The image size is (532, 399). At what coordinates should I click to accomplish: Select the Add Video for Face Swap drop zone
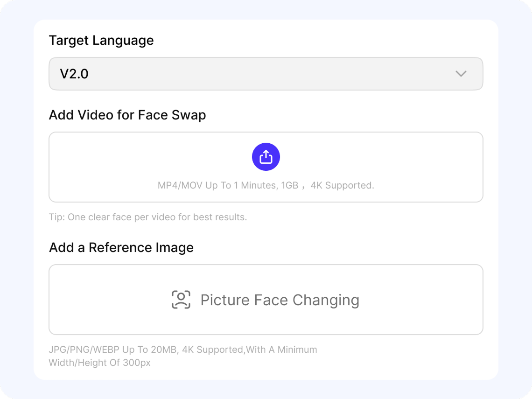[266, 167]
